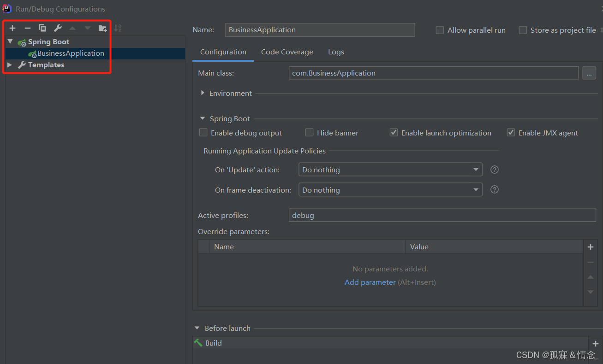Toggle Allow parallel run checkbox
This screenshot has height=364, width=603.
coord(440,30)
